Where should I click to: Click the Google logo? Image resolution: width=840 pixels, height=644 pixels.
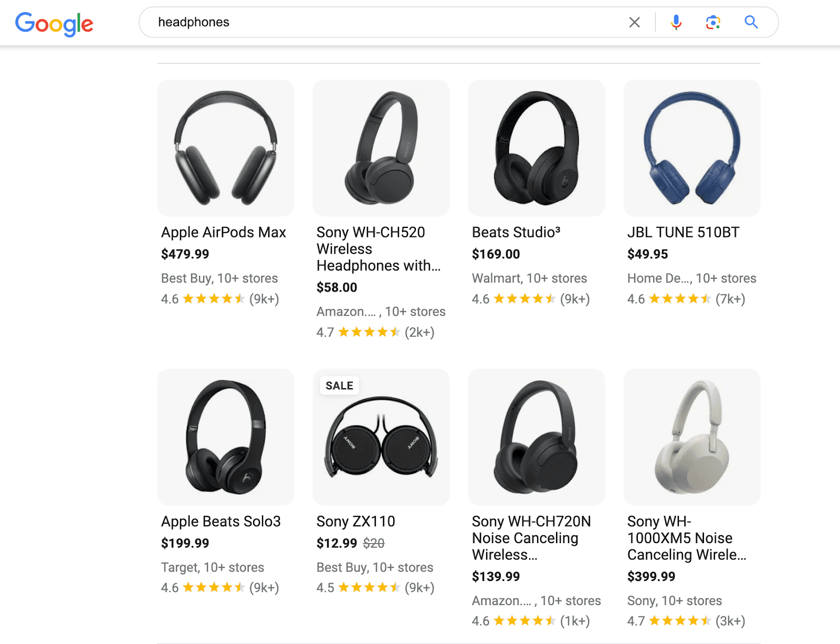click(x=54, y=23)
